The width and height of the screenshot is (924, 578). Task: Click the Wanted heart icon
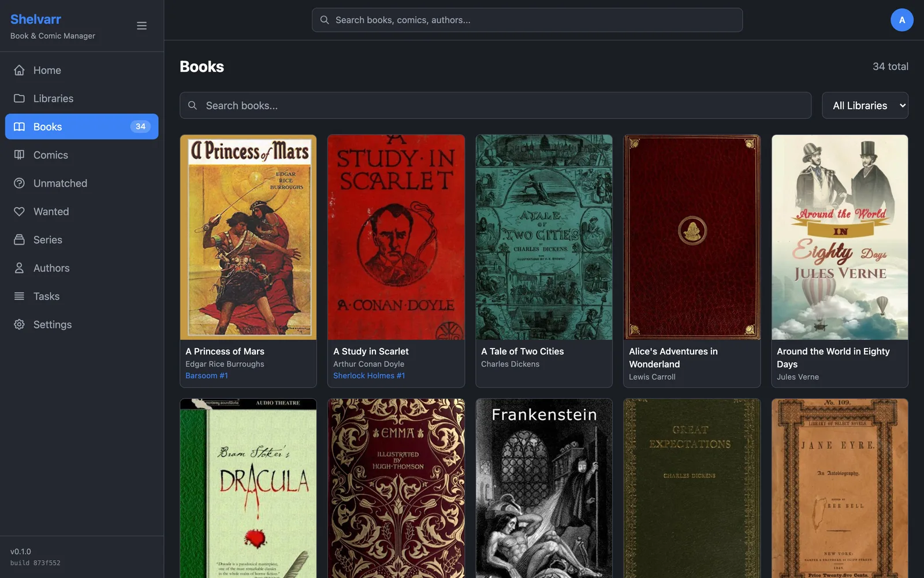19,212
